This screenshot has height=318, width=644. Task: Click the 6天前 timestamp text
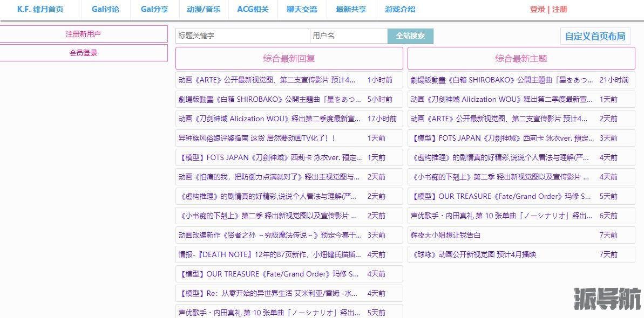608,216
